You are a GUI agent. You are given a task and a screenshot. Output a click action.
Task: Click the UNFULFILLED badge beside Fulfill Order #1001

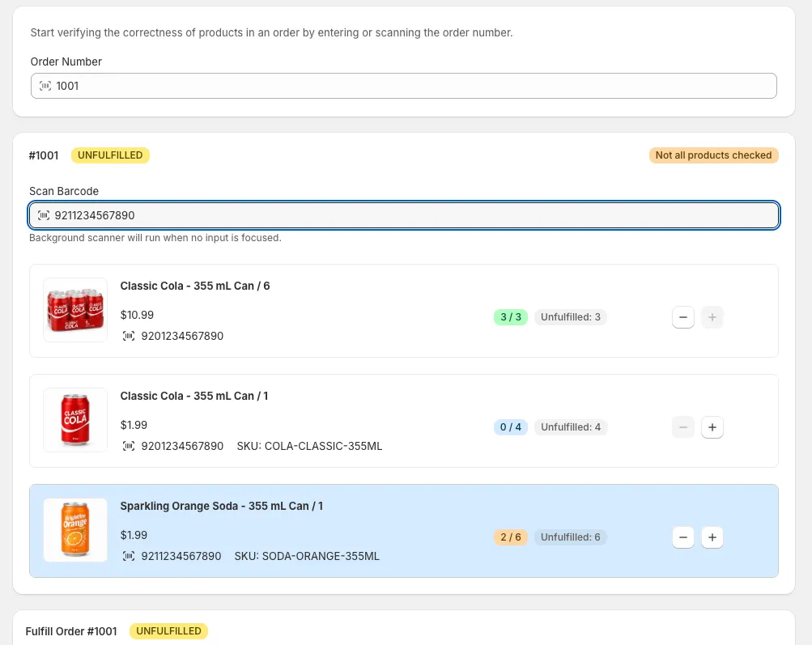[x=169, y=631]
